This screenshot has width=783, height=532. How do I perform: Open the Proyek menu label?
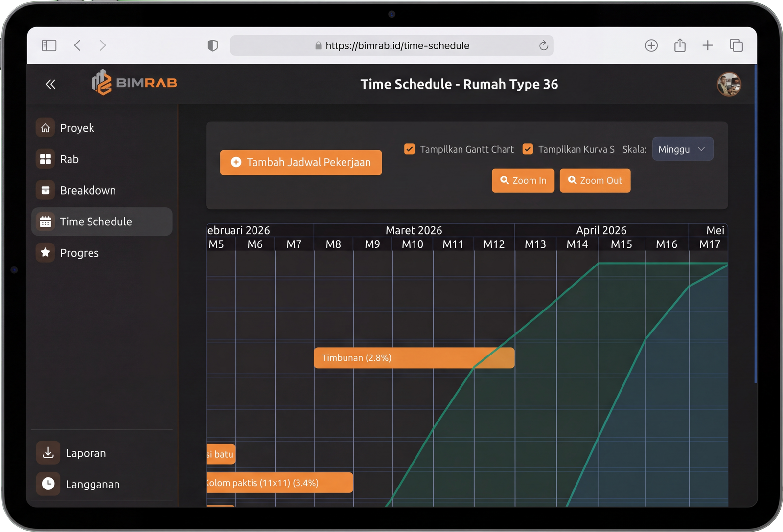(x=77, y=128)
